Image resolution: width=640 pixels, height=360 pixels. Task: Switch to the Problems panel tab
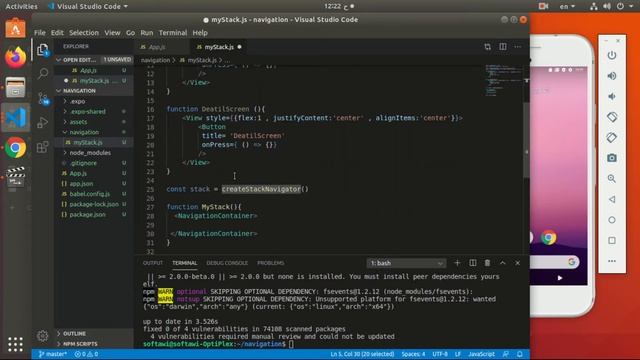pyautogui.click(x=271, y=263)
